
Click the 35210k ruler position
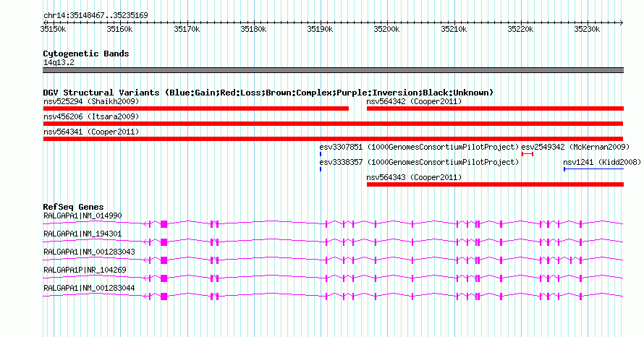tap(454, 29)
